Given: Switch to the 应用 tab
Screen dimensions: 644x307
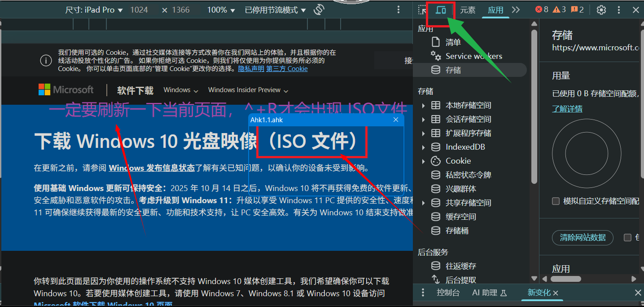Looking at the screenshot, I should (495, 10).
